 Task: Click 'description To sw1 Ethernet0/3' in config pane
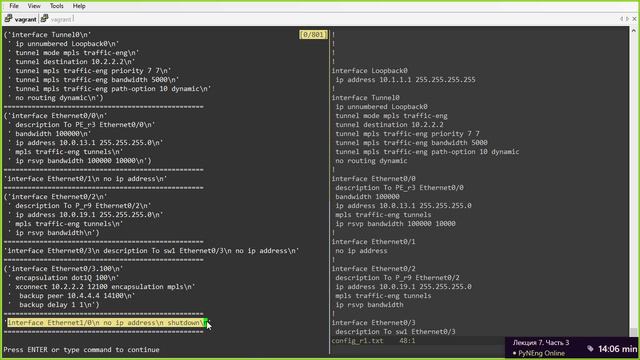pyautogui.click(x=396, y=331)
